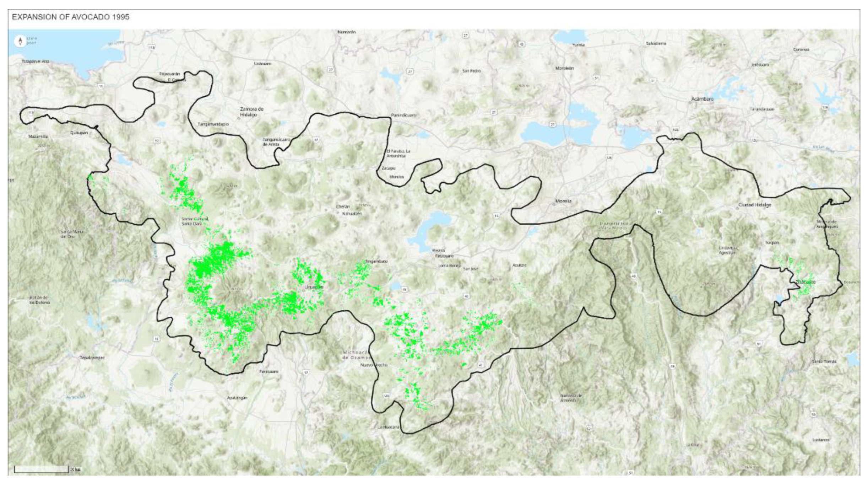Click the Expansion of Avocado 1995 title
The height and width of the screenshot is (483, 868).
pyautogui.click(x=70, y=17)
